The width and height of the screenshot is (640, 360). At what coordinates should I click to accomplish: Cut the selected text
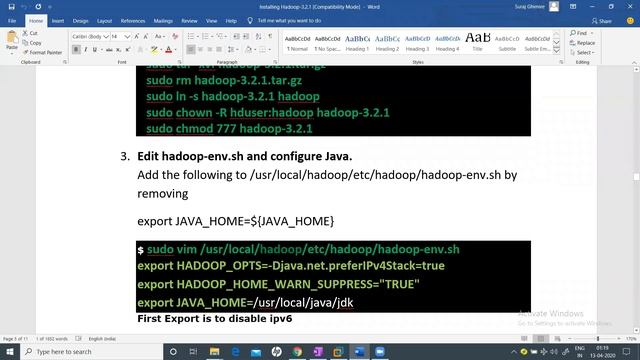pyautogui.click(x=30, y=33)
